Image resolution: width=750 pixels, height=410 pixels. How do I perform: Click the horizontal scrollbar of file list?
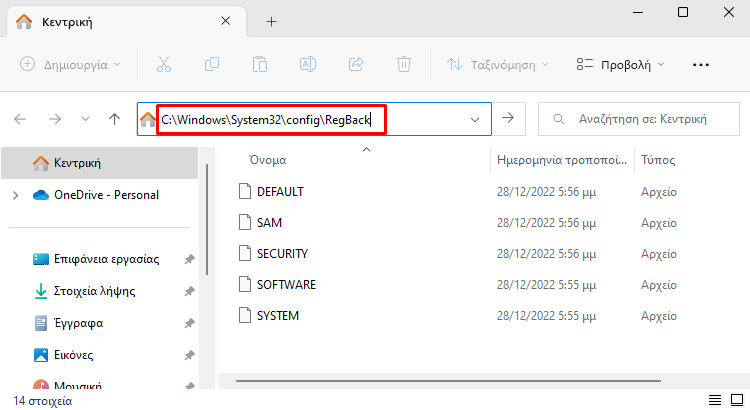coord(448,381)
